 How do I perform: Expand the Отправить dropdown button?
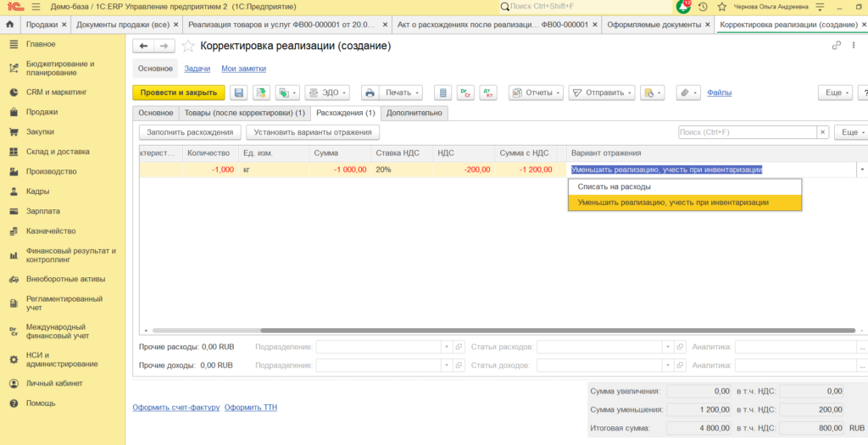603,93
